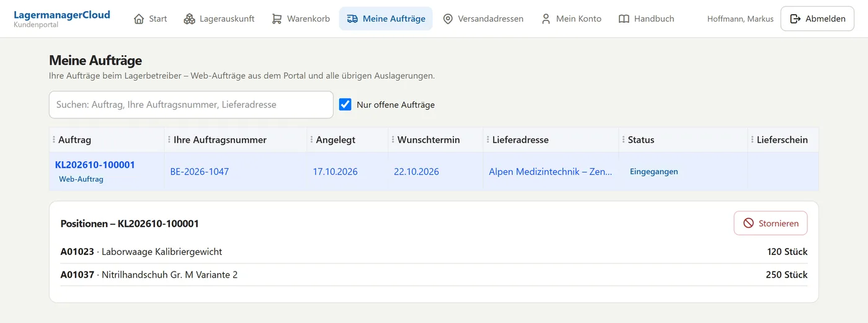Click the address Alpen Medizintechnik cell

551,172
